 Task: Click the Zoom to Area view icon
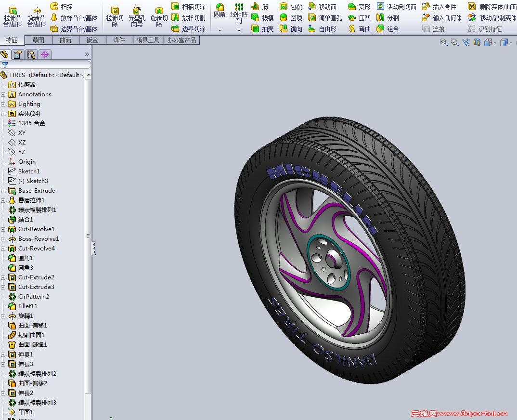pos(455,42)
